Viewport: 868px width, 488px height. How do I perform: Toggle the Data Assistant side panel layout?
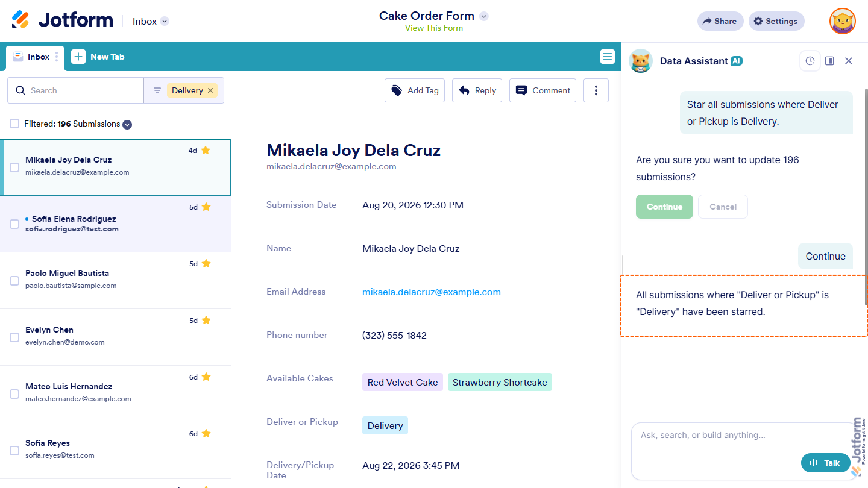tap(829, 61)
